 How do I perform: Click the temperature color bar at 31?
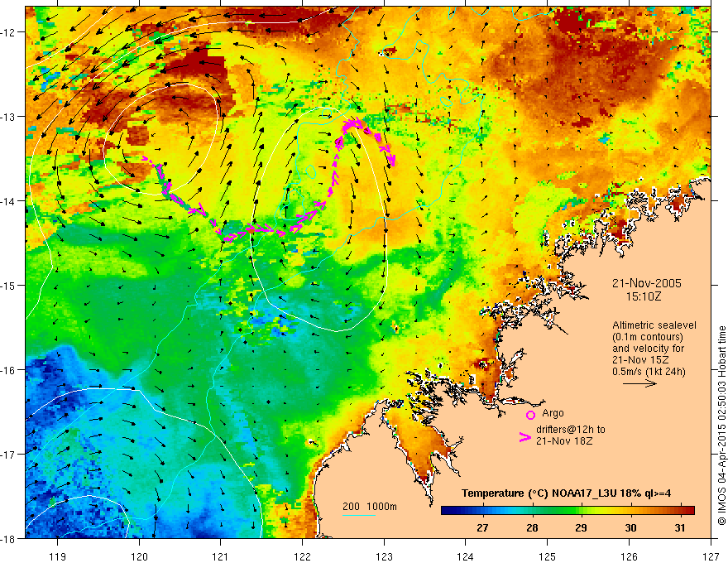[680, 511]
